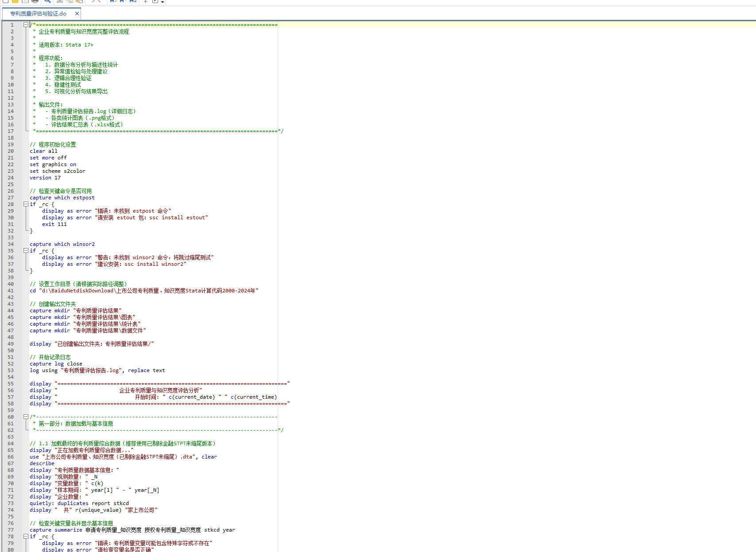
Task: Open the Execute button dropdown arrow
Action: point(163,2)
